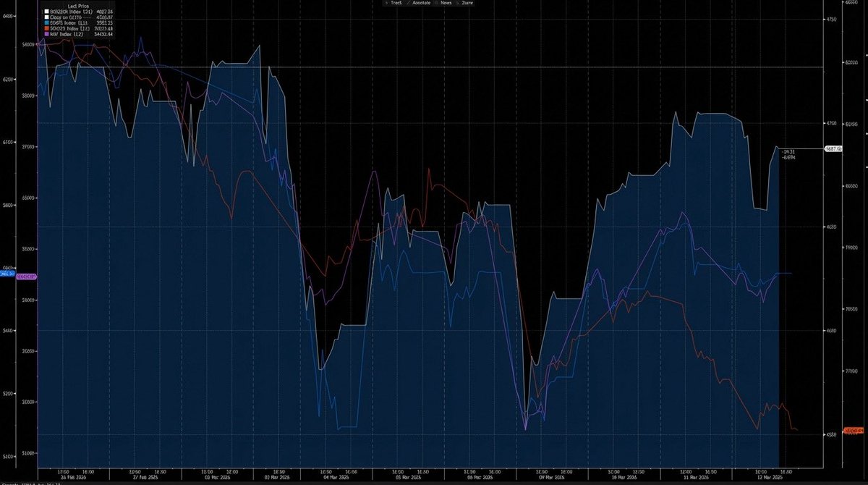Viewport: 868px width, 485px height.
Task: Click the 4750 value on right axis
Action: [830, 20]
